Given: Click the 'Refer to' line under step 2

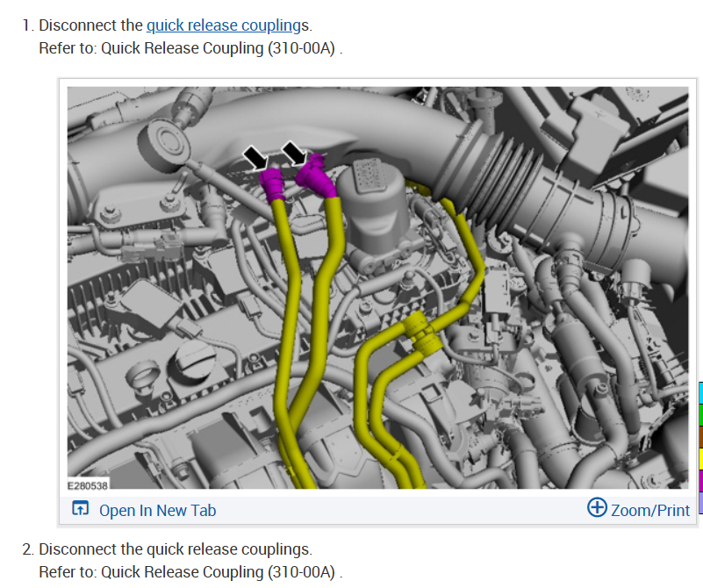Looking at the screenshot, I should (190, 572).
